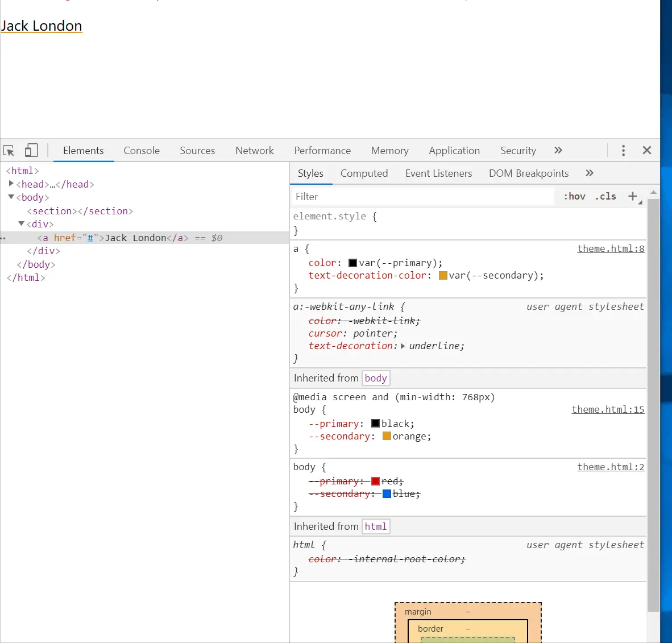Click the body tag in Inherited from
The width and height of the screenshot is (672, 643).
click(376, 378)
